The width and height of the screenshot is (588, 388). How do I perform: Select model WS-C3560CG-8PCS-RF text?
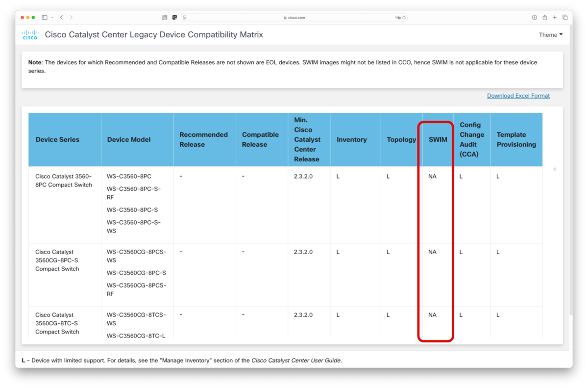click(x=137, y=289)
